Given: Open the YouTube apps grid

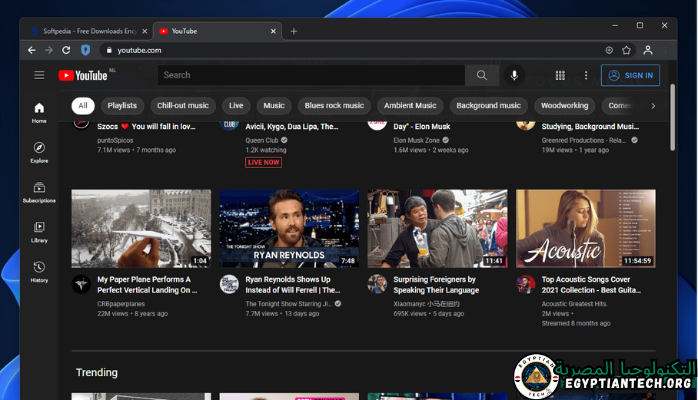Looking at the screenshot, I should (x=560, y=75).
